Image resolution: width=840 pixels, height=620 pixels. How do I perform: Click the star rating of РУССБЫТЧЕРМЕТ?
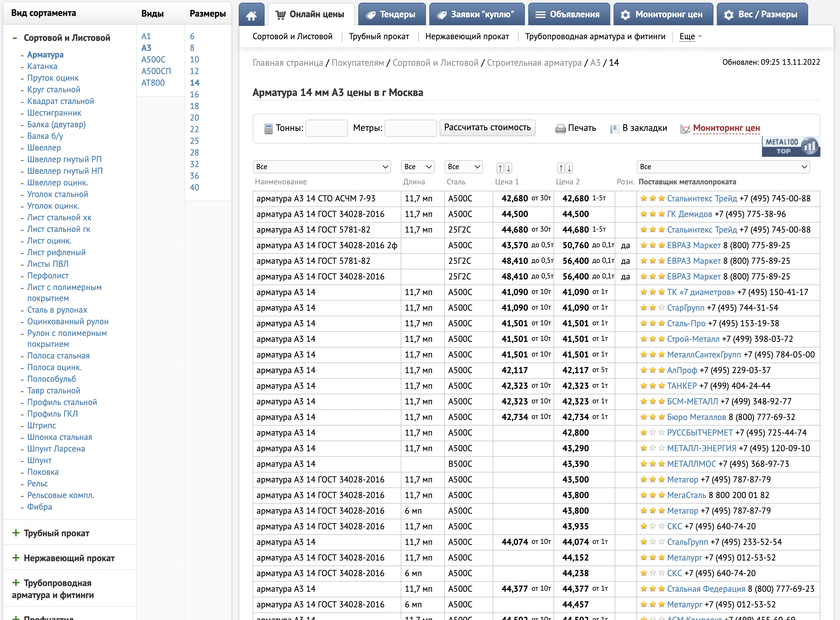click(653, 433)
